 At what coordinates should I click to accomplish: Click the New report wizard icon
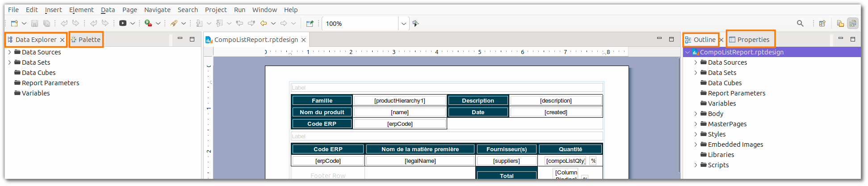point(14,24)
